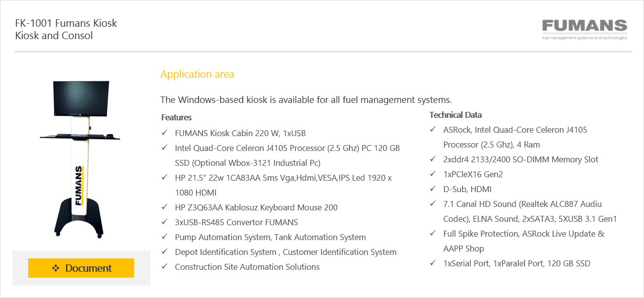Click checkmark beside D-Sub, HDMI
Image resolution: width=644 pixels, height=298 pixels.
pos(433,189)
